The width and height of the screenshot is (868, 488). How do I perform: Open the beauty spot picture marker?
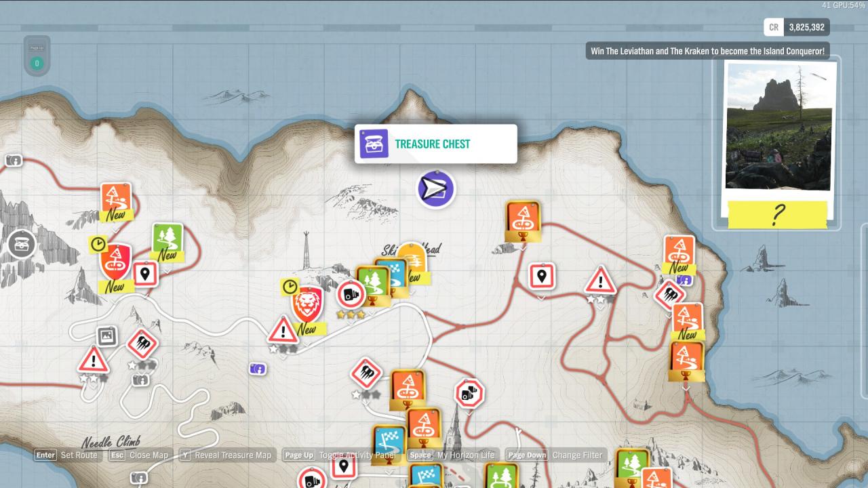point(106,336)
